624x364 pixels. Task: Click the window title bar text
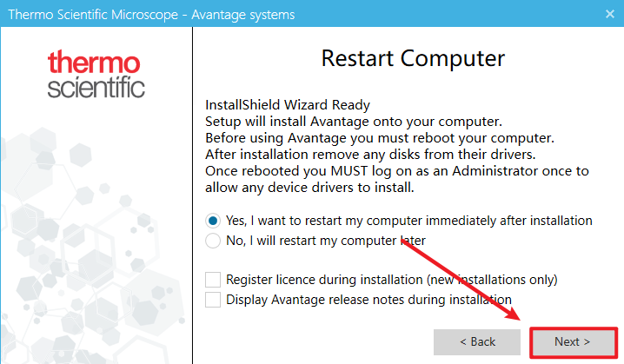(151, 15)
